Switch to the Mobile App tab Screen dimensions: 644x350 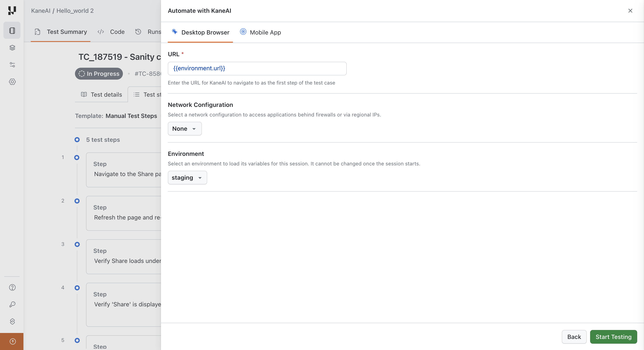[x=260, y=32]
